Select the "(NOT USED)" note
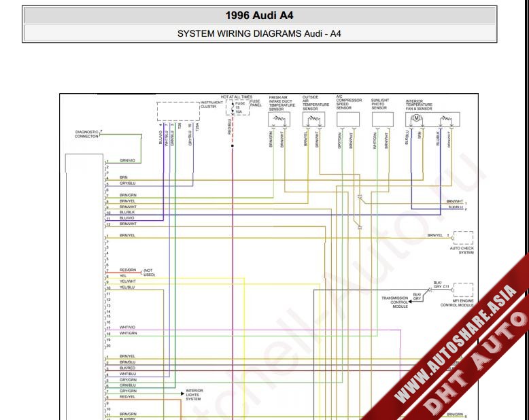 [x=149, y=273]
